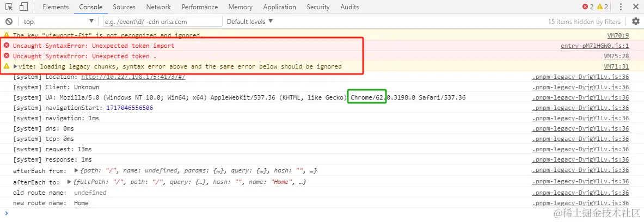This screenshot has width=644, height=222.
Task: Open the VM75:28 source link
Action: point(616,56)
